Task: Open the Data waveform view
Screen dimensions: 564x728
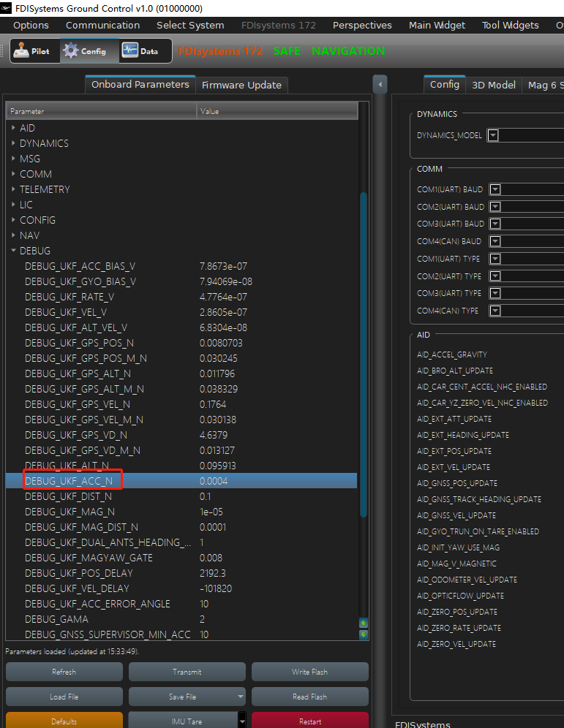Action: point(145,51)
